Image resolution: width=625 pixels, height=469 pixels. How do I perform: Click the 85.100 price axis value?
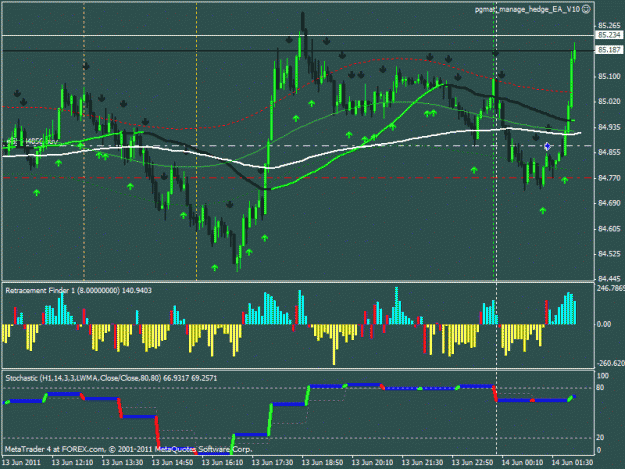[609, 76]
